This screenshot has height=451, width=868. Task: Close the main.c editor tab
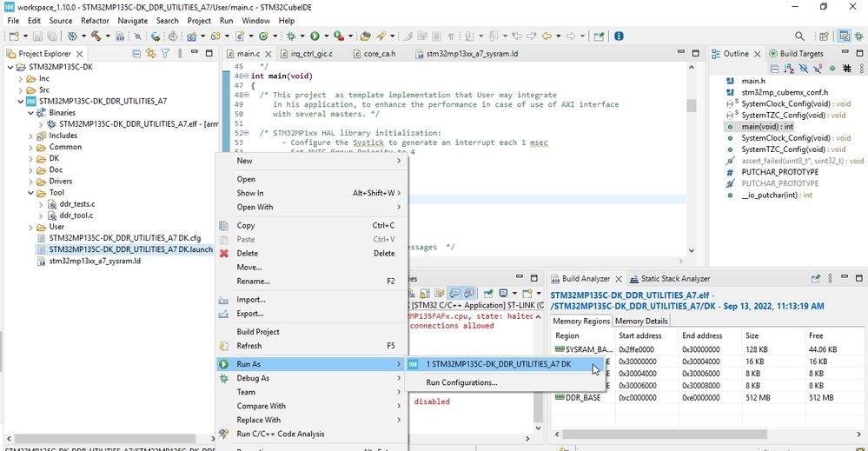pyautogui.click(x=268, y=54)
